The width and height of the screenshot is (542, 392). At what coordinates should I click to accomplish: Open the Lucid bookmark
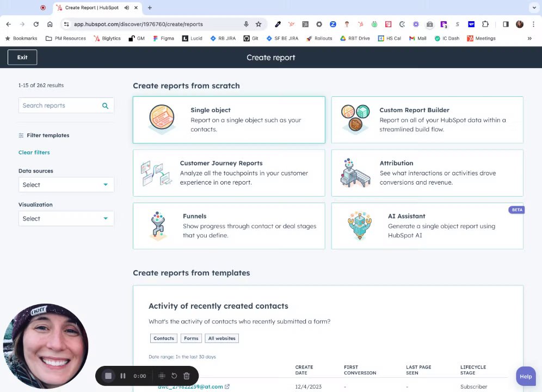point(192,39)
